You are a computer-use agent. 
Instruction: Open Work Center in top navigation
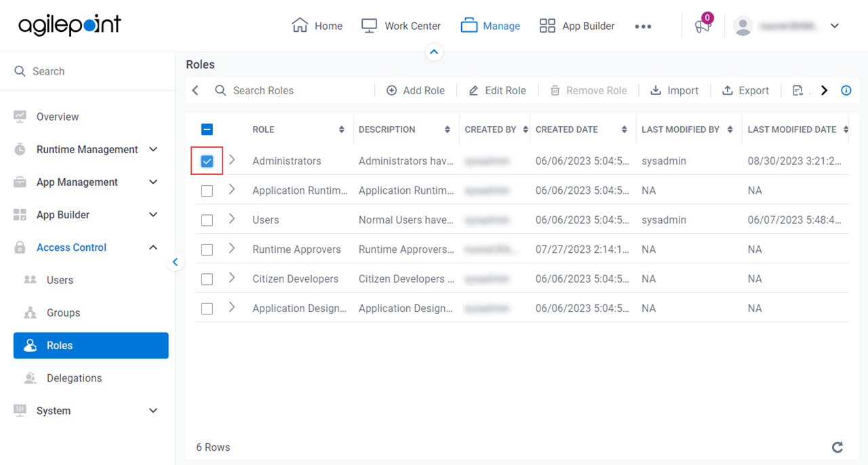point(401,26)
